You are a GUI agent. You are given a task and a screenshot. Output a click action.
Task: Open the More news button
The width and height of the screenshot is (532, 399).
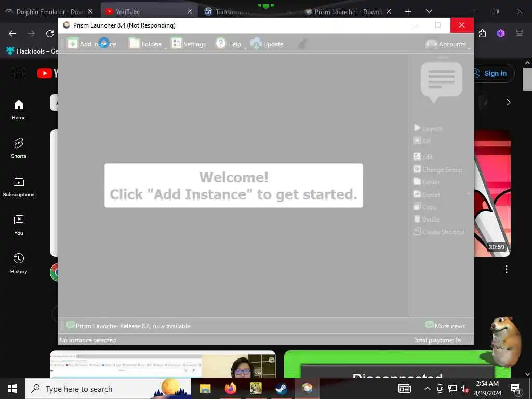(x=445, y=326)
